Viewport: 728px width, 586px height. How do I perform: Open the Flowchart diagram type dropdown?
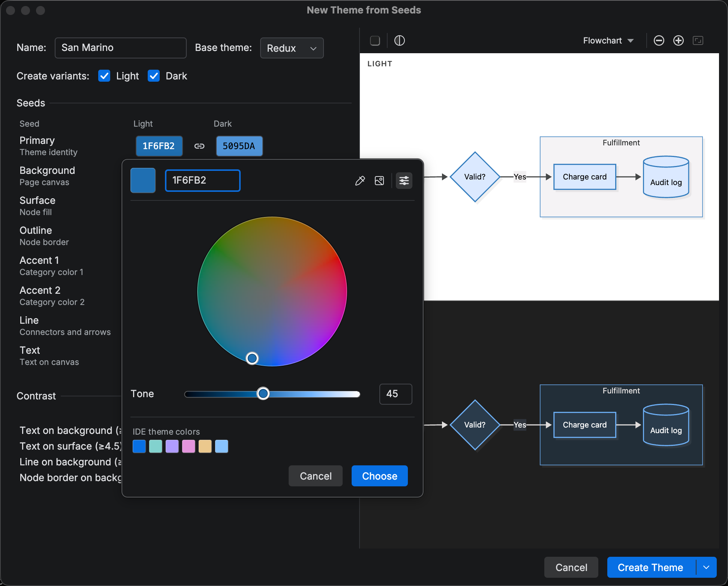(608, 40)
